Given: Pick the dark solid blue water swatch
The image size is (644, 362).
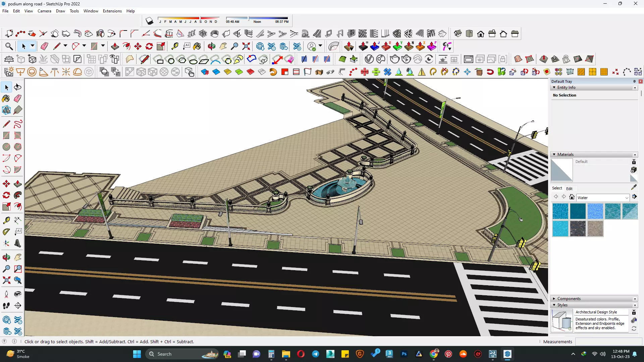Looking at the screenshot, I should 578,212.
